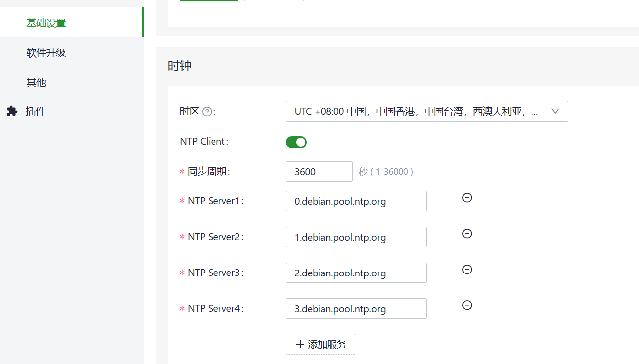Edit the 3.debian.pool.ntp.org server field
639x364 pixels.
point(356,309)
